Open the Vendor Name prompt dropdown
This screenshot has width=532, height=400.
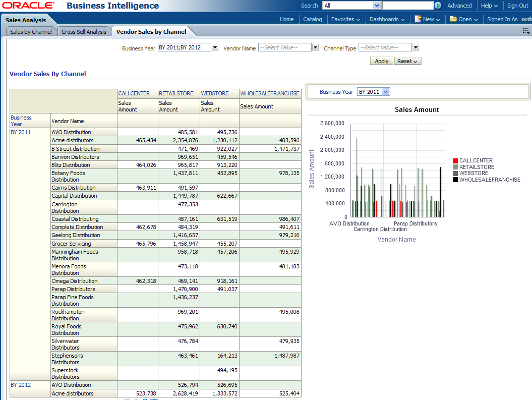pos(315,47)
